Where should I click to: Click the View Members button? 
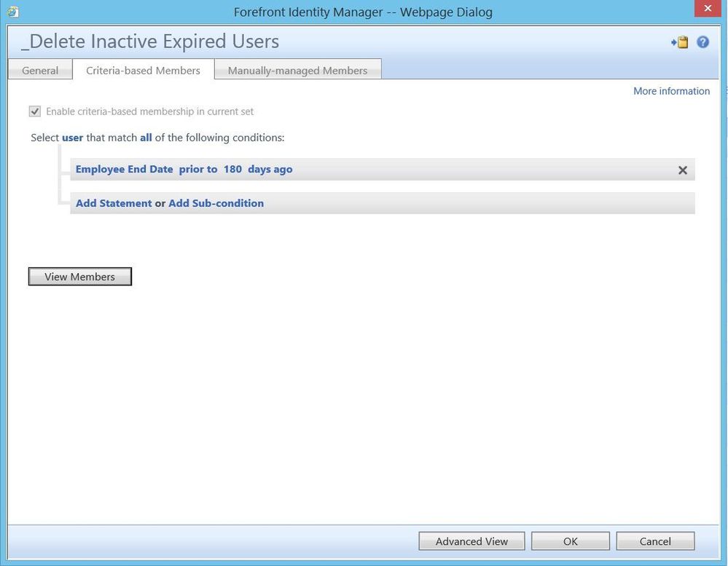pos(80,277)
